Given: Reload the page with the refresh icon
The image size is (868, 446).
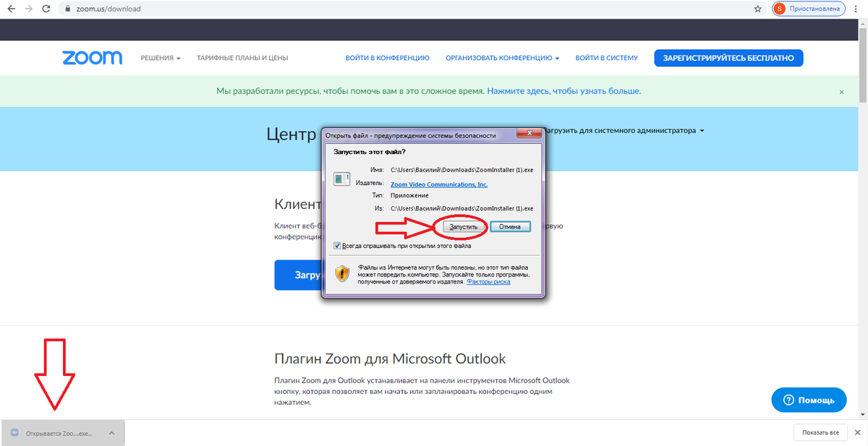Looking at the screenshot, I should click(46, 9).
